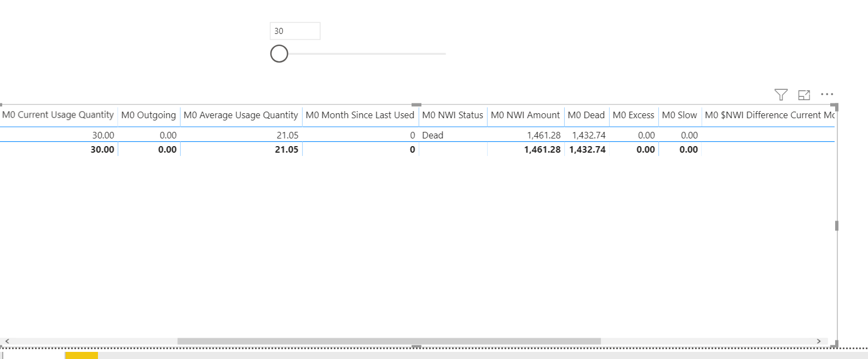Sort by M0 Month Since Last Used
868x359 pixels.
360,115
